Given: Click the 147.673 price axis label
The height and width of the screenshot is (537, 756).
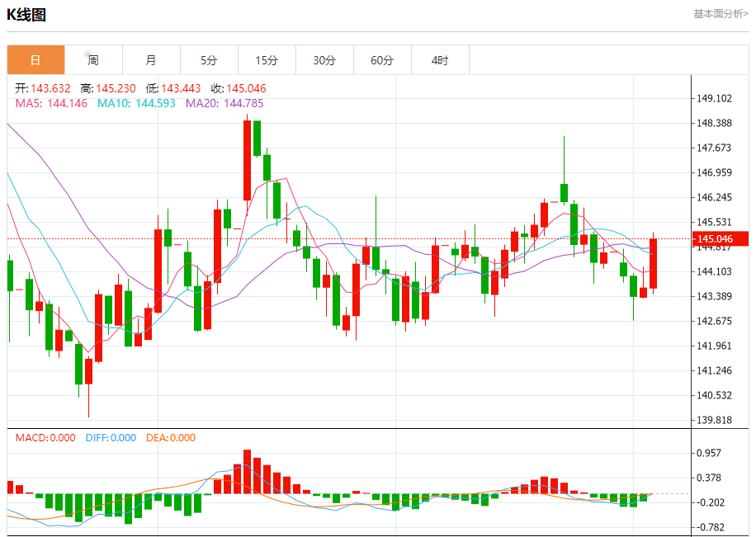Looking at the screenshot, I should 714,148.
